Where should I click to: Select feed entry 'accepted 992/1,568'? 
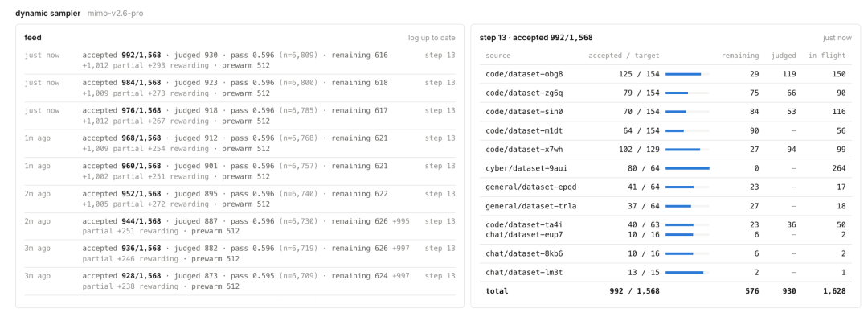[240, 60]
